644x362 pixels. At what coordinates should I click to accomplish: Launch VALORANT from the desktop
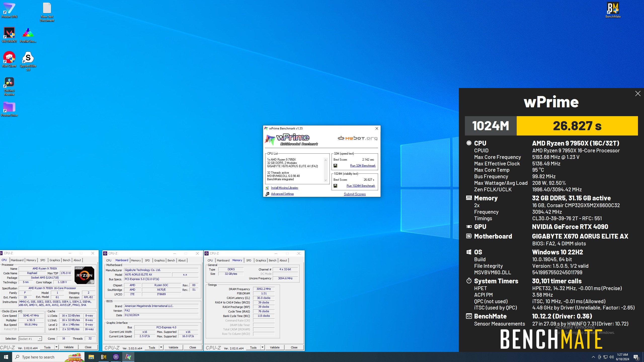[9, 35]
